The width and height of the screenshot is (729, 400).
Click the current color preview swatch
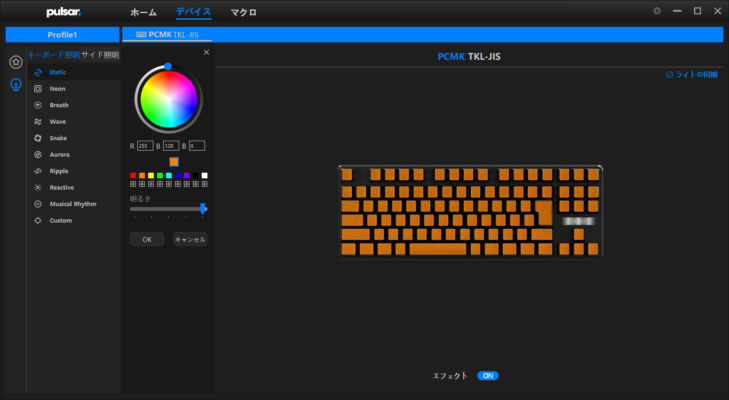(174, 161)
